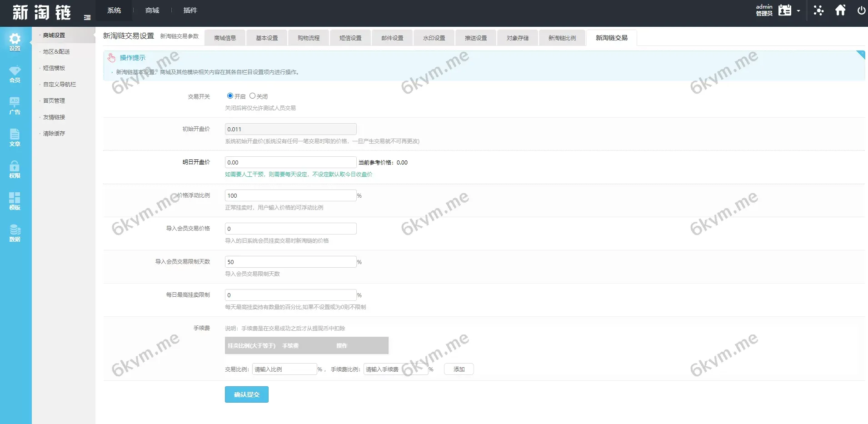Click the network nodes icon in top bar
Screen dimensions: 868x424
[818, 10]
